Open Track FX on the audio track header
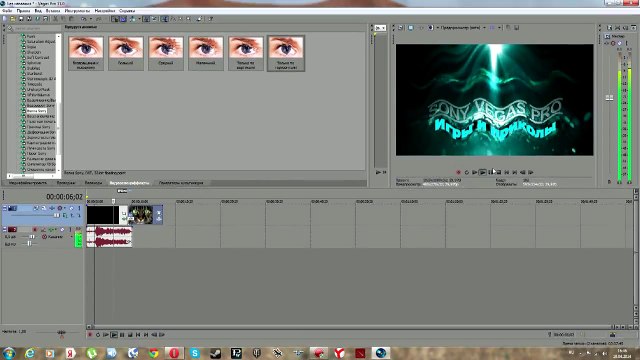Viewport: 640px width, 360px height. tap(52, 229)
